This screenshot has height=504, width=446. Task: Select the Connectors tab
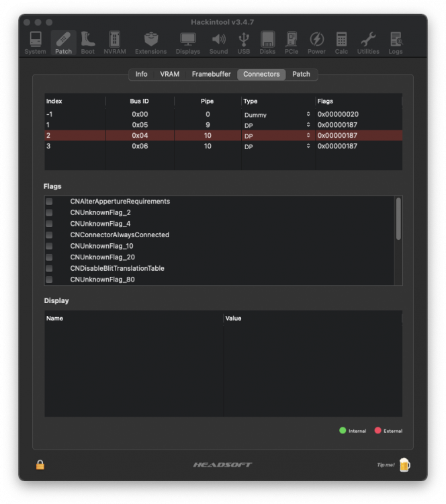click(x=261, y=74)
